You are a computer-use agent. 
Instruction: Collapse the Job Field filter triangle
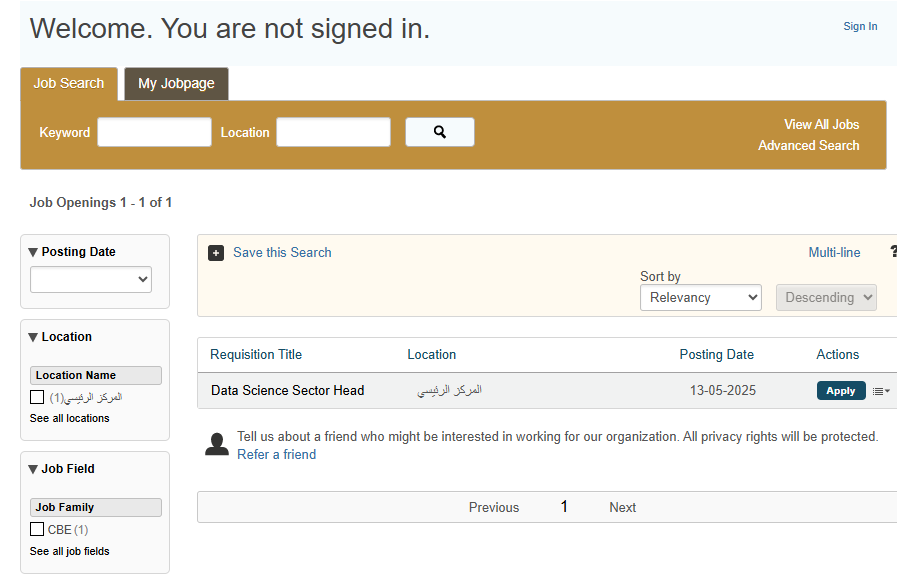[33, 469]
